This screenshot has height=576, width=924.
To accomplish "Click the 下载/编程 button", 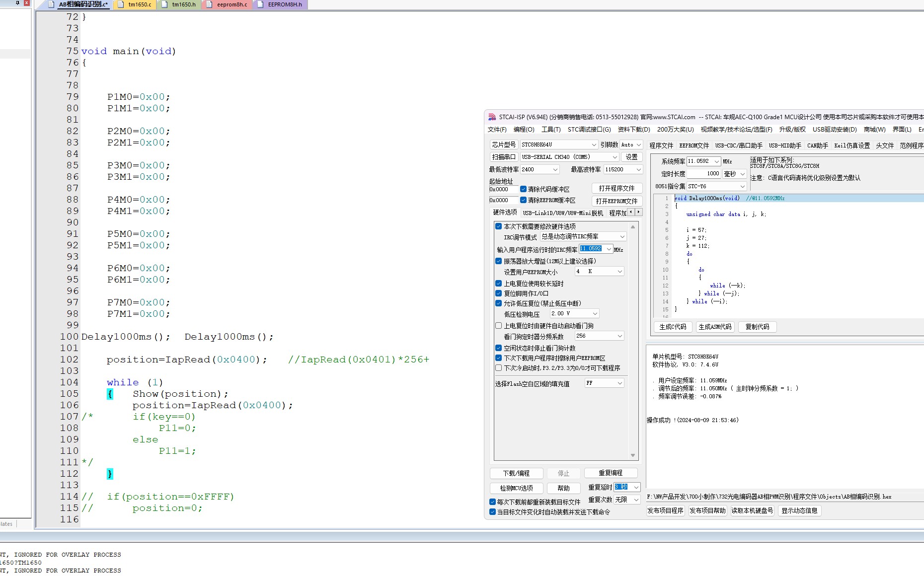I will point(516,473).
